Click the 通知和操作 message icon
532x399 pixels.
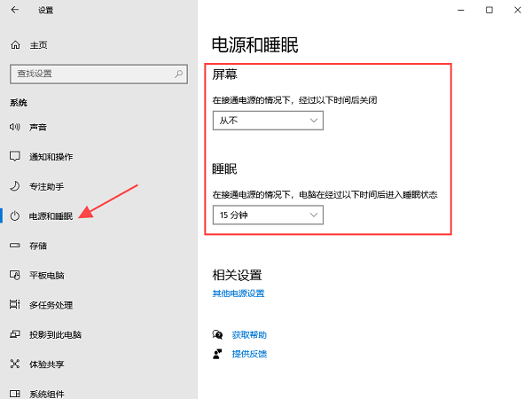14,156
